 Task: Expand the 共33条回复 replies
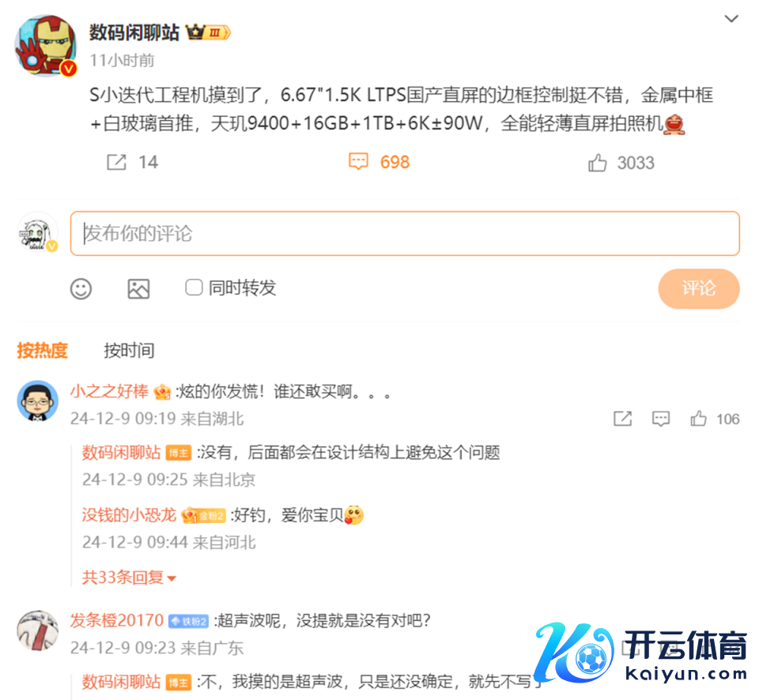[x=129, y=577]
